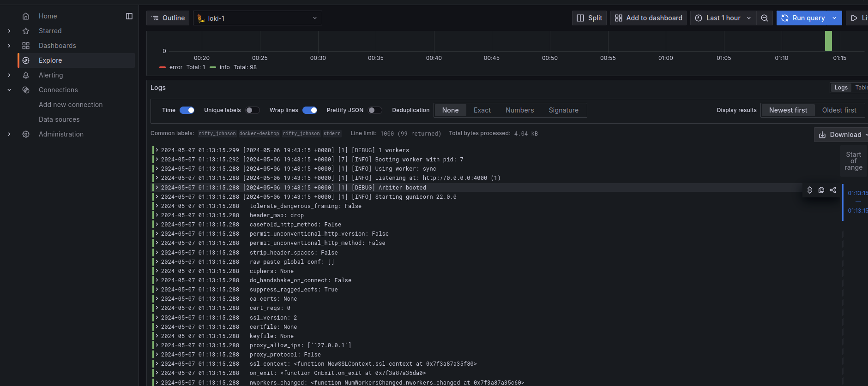Select None deduplication option
The width and height of the screenshot is (868, 386).
pos(450,110)
